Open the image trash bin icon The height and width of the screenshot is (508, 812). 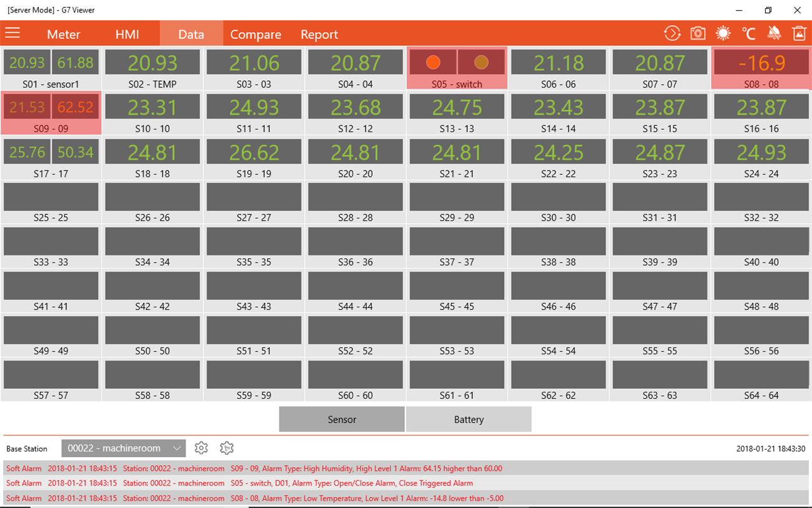pyautogui.click(x=799, y=33)
